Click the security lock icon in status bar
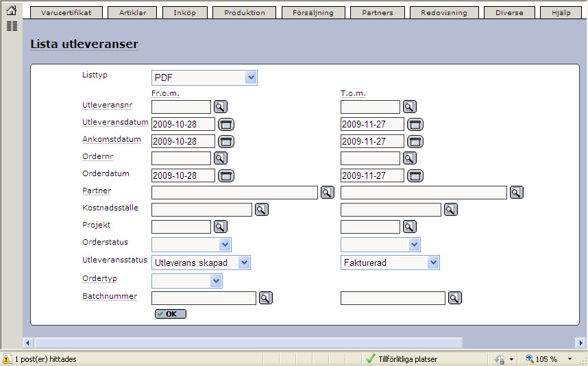 [500, 359]
